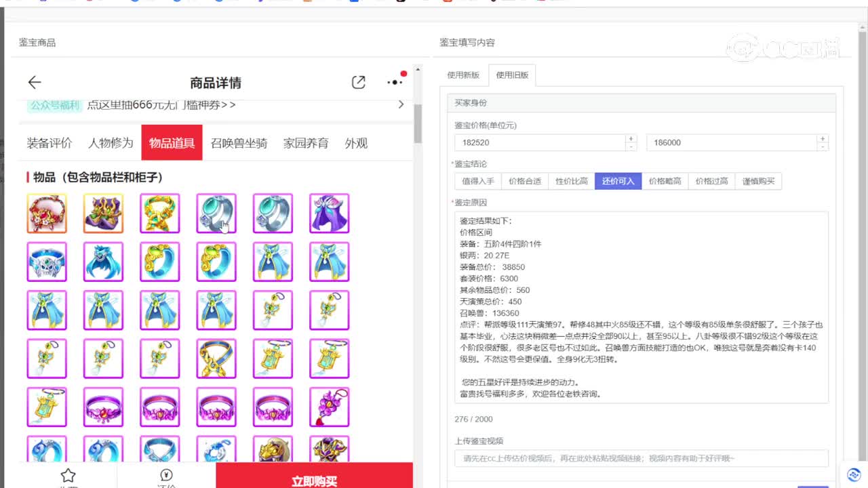Select the purple-gold armor in the bottom row
Viewport: 868px width, 488px height.
[x=330, y=449]
